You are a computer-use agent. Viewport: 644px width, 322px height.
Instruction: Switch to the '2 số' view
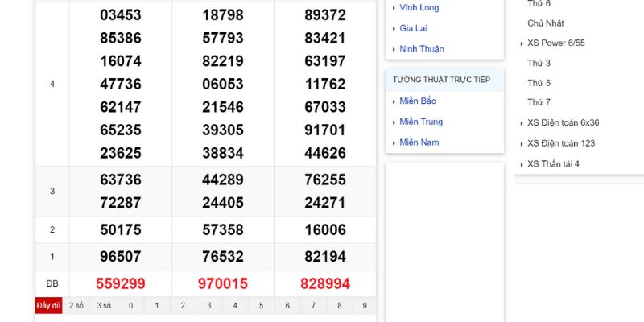[76, 306]
